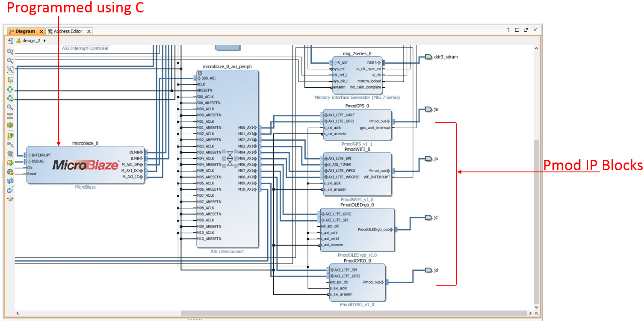
Task: Click the float window button
Action: tap(526, 30)
